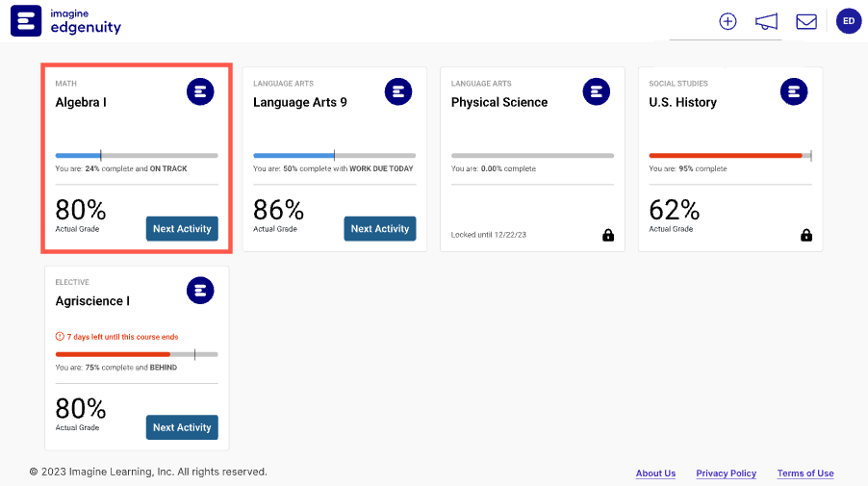868x486 pixels.
Task: Click the U.S. History progress bar
Action: tap(729, 155)
